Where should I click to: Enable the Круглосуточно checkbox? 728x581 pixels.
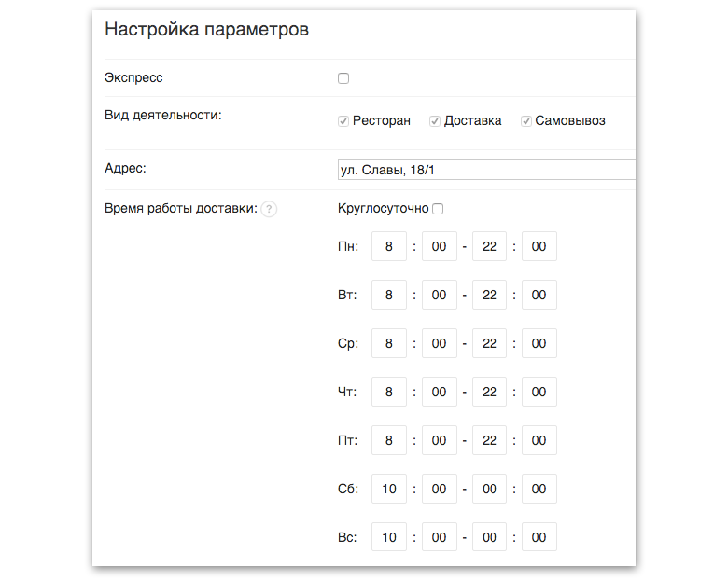pos(438,209)
